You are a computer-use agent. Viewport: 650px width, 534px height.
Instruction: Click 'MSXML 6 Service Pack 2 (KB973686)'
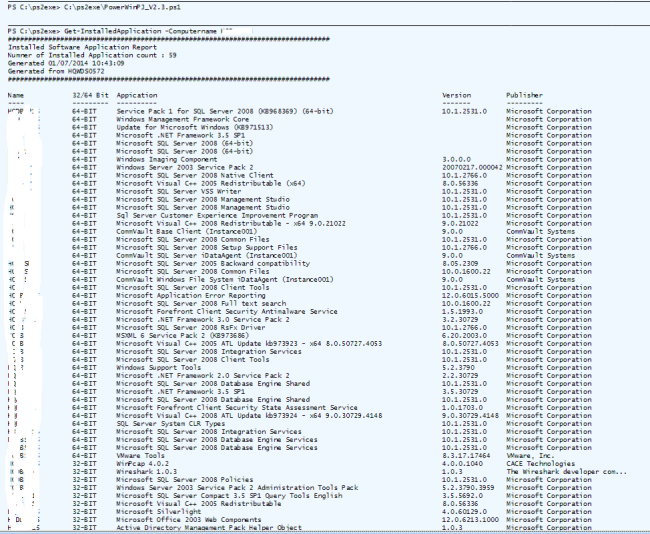(x=182, y=335)
